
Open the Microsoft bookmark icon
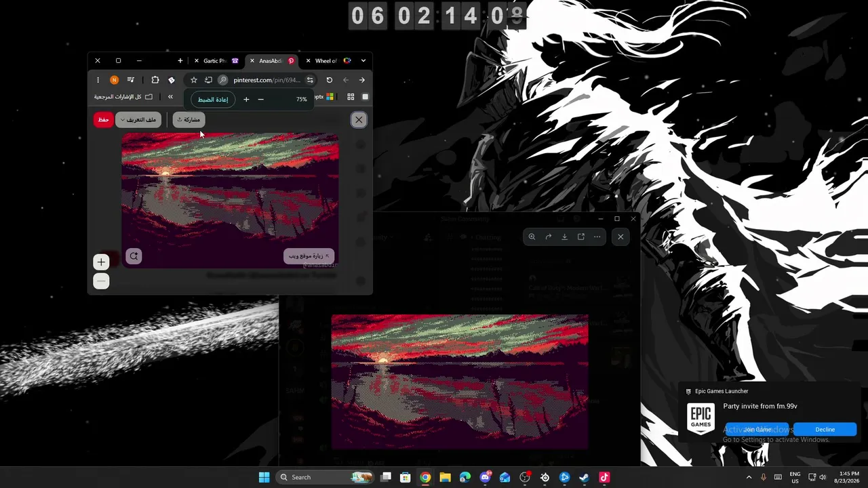(x=330, y=97)
